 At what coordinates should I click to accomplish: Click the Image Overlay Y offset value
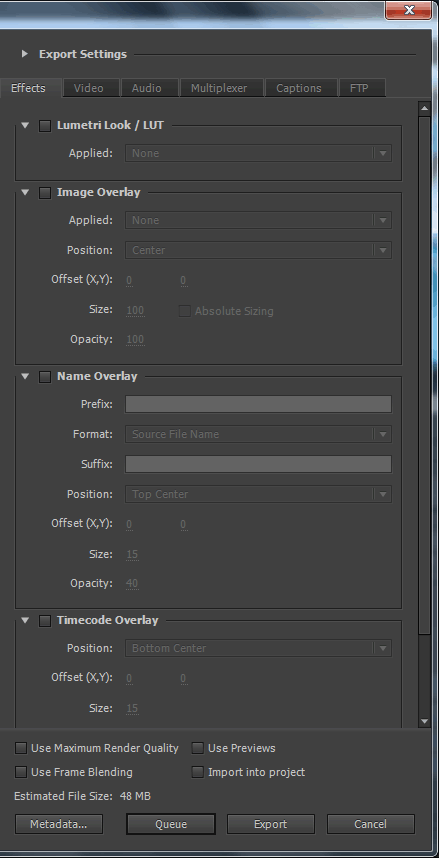coord(183,280)
